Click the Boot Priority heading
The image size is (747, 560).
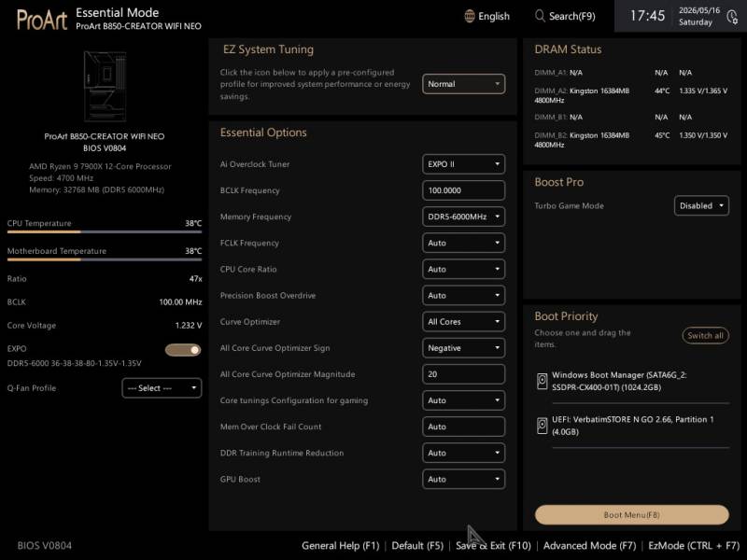tap(566, 316)
